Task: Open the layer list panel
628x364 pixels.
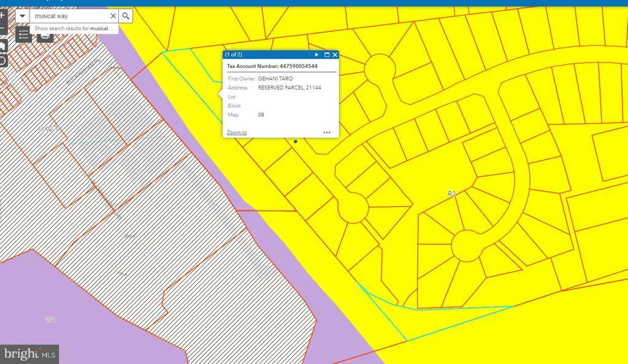Action: [x=23, y=35]
